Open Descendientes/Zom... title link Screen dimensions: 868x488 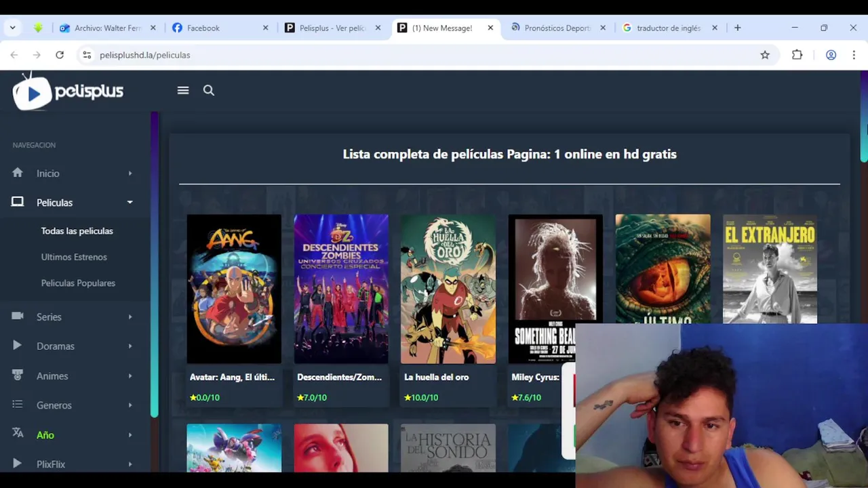(x=339, y=378)
